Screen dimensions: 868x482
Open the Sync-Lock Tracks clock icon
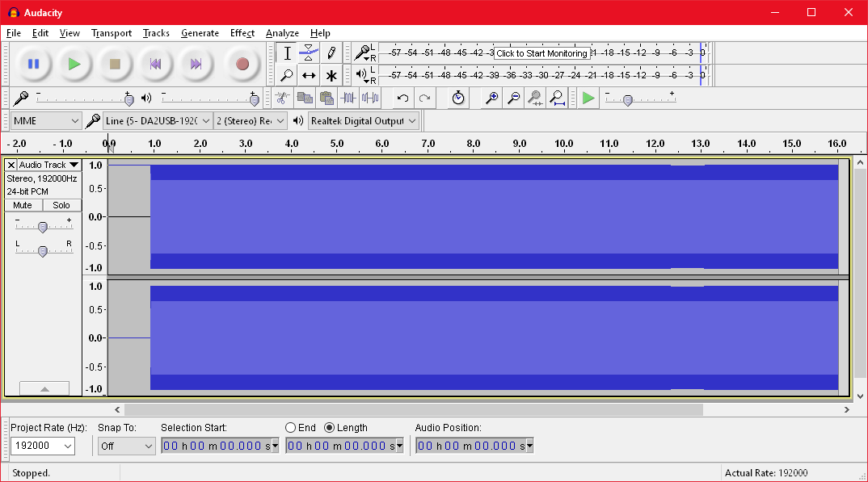[x=458, y=98]
